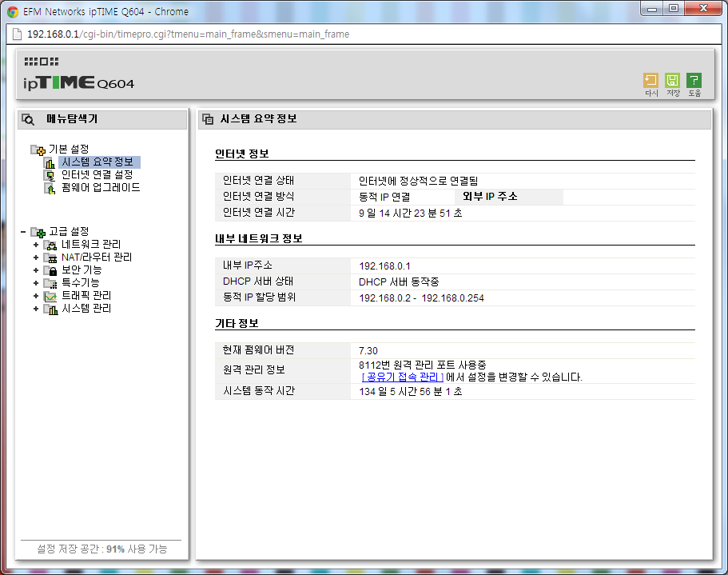Expand the 트래픽 관리 tree node

[36, 296]
